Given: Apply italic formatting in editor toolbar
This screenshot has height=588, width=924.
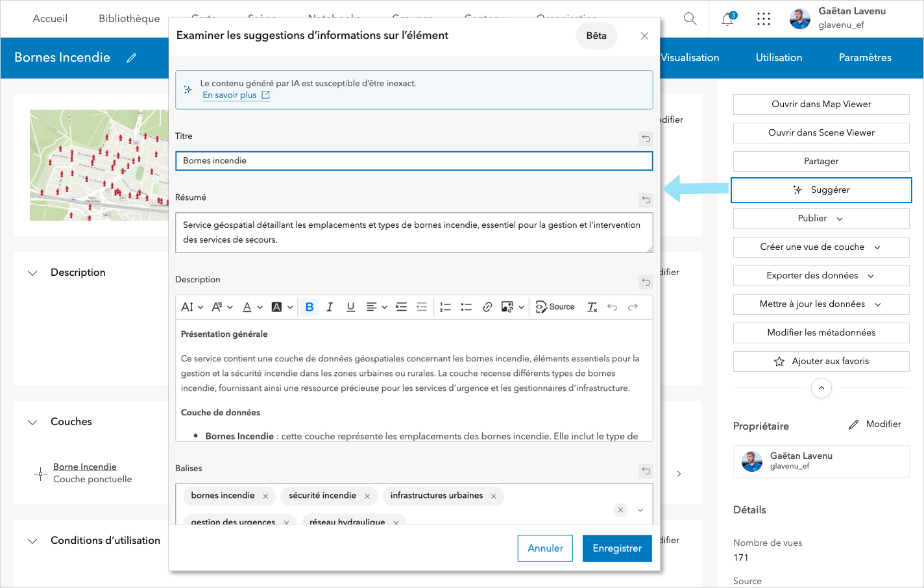Looking at the screenshot, I should pyautogui.click(x=330, y=307).
